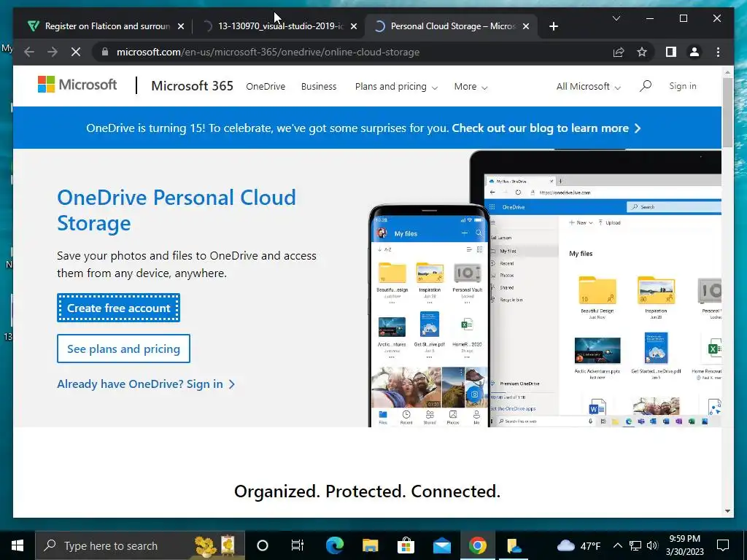747x560 pixels.
Task: Stop loading the page in Chrome
Action: (x=76, y=52)
